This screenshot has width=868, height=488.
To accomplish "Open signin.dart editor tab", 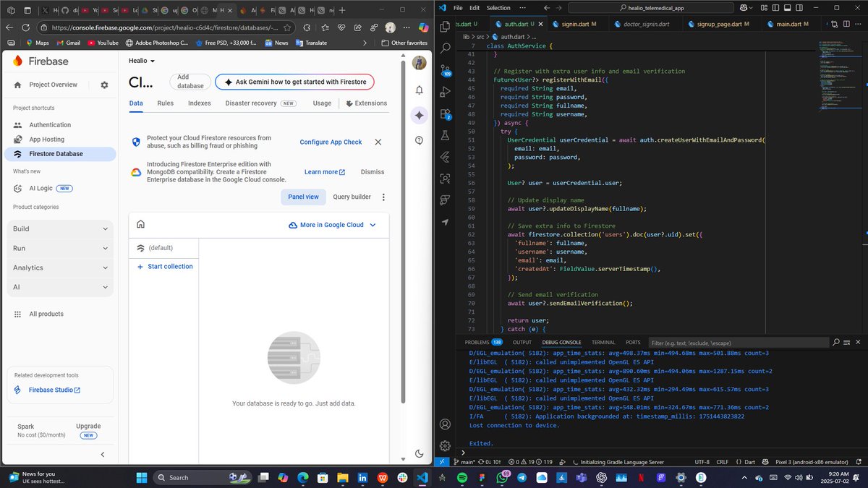I will click(x=579, y=24).
